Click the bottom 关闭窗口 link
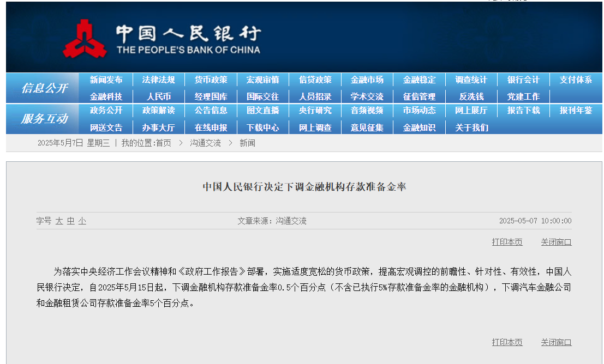Image resolution: width=604 pixels, height=364 pixels. 556,342
